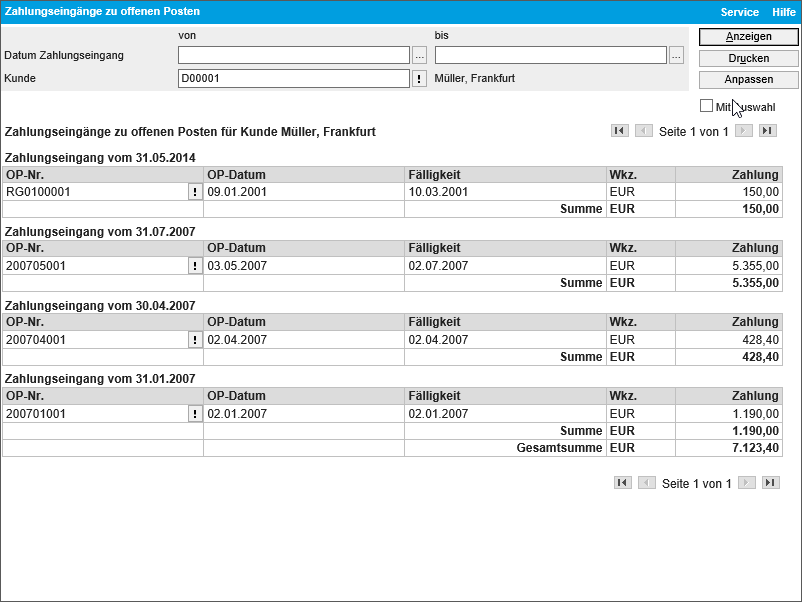Click last page icon in bottom pagination
The image size is (802, 602).
(x=770, y=483)
